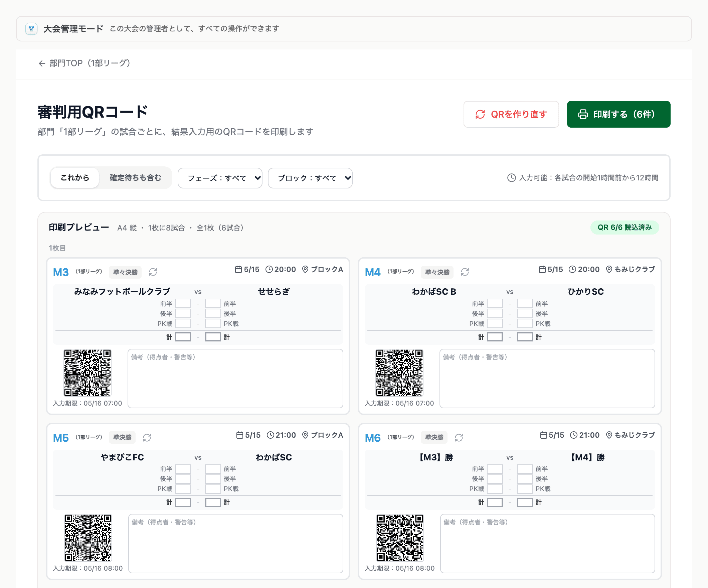
Task: Go back to 部門TOP（1部リーグ）
Action: pyautogui.click(x=84, y=63)
